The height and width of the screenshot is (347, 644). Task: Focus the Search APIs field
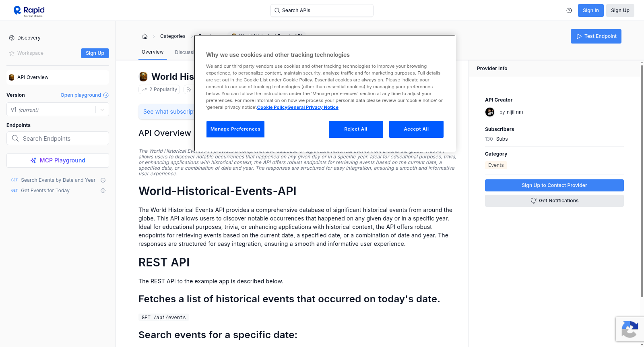(322, 10)
